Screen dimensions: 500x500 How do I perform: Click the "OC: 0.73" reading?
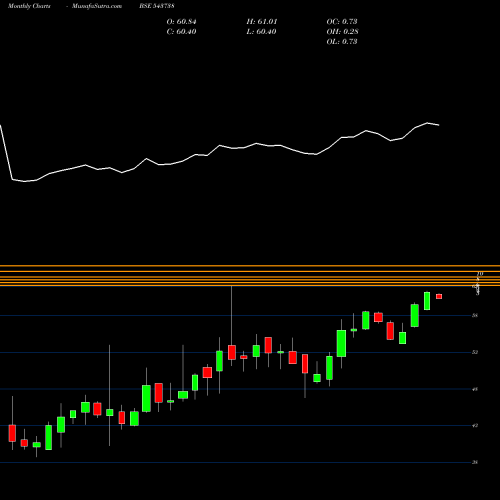(342, 22)
